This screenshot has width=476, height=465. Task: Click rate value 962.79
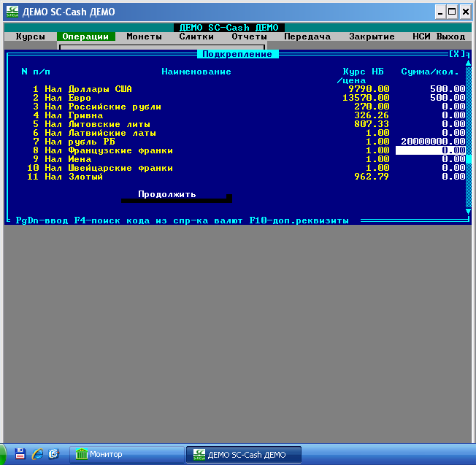pos(372,177)
